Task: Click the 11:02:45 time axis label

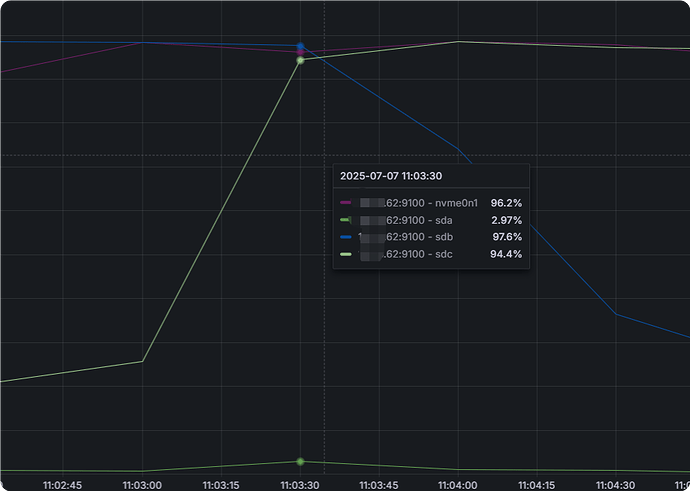Action: click(x=62, y=485)
